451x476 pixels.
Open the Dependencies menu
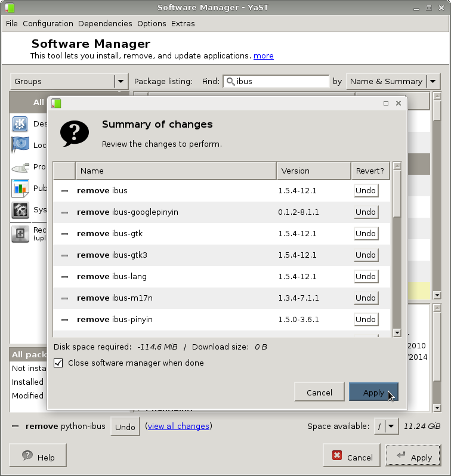pos(105,24)
